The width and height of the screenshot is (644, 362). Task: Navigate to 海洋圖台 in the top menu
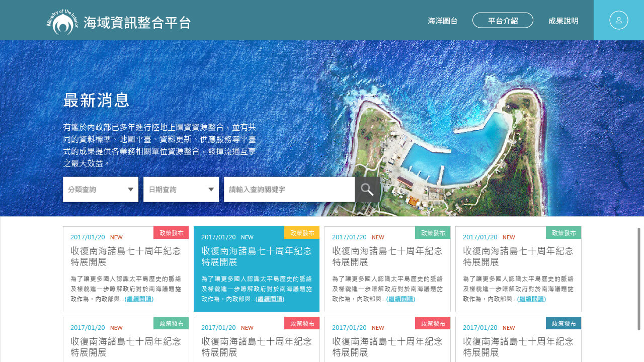click(x=442, y=21)
